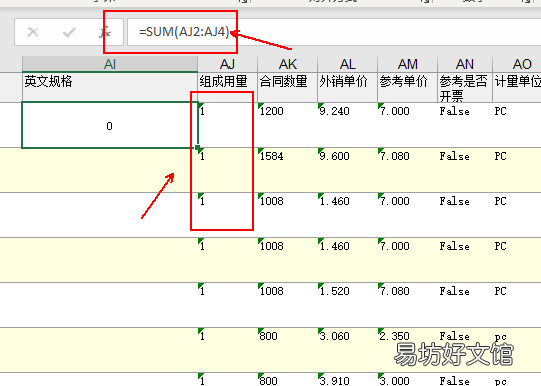The image size is (541, 386).
Task: Click the 组成用量 header cell
Action: pos(227,87)
